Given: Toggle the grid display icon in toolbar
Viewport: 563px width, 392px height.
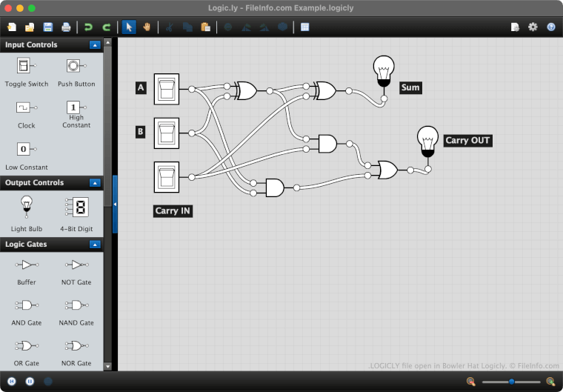Looking at the screenshot, I should 304,27.
